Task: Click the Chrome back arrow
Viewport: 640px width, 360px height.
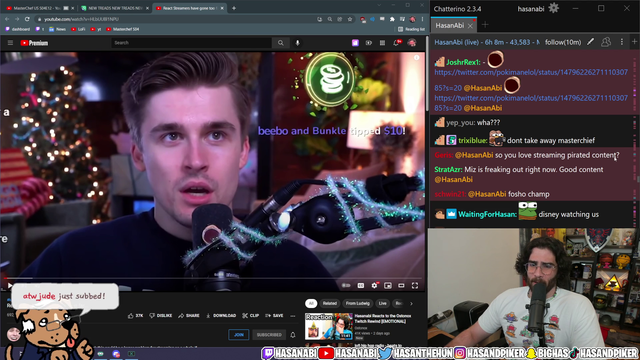Action: (x=7, y=19)
